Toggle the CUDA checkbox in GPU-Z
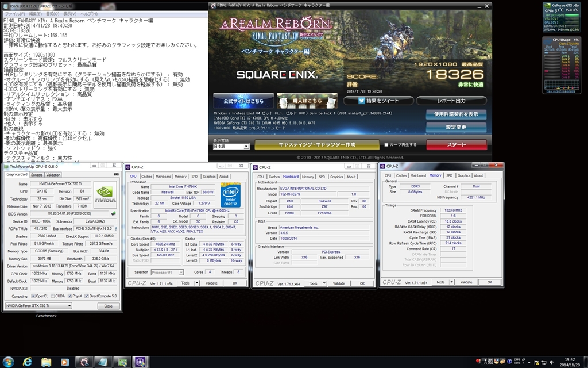 tap(52, 296)
